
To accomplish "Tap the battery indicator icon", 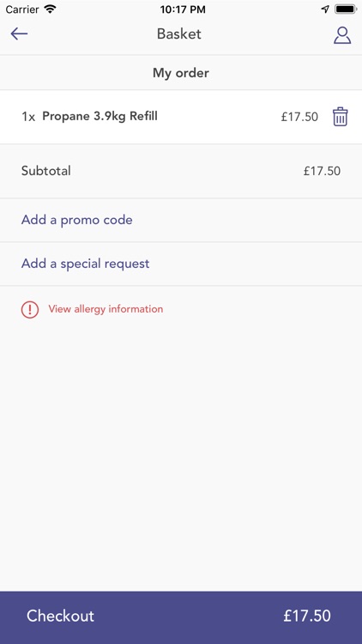I will point(345,9).
